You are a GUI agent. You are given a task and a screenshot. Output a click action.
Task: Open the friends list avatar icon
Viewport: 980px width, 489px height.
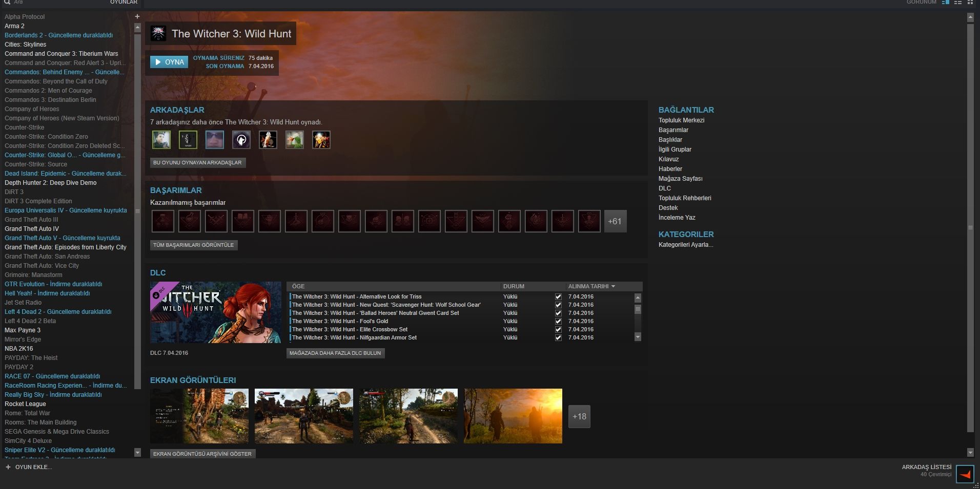click(x=965, y=474)
